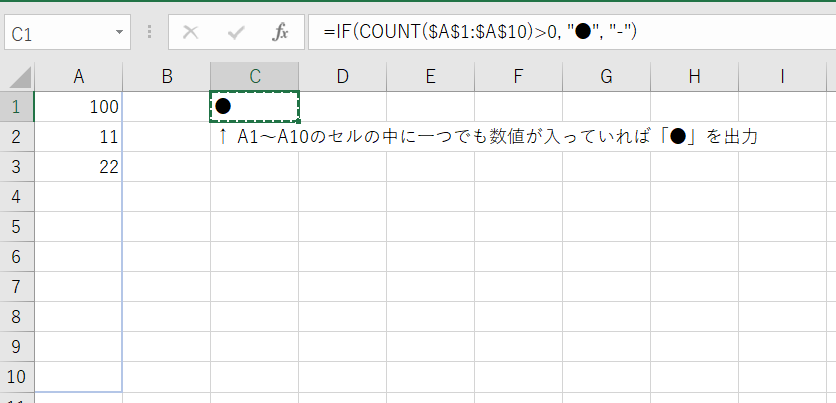Select row 3 header
Image resolution: width=836 pixels, height=403 pixels.
coord(17,167)
